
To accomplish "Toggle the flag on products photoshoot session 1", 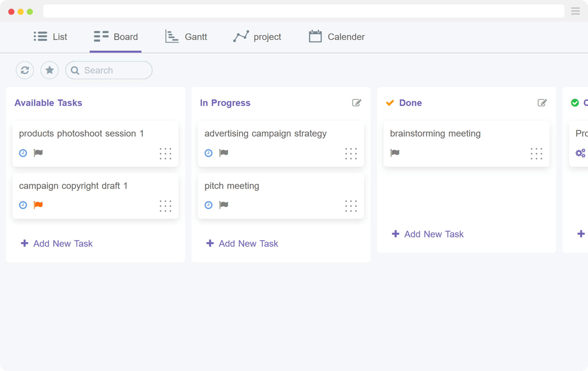I will tap(38, 153).
